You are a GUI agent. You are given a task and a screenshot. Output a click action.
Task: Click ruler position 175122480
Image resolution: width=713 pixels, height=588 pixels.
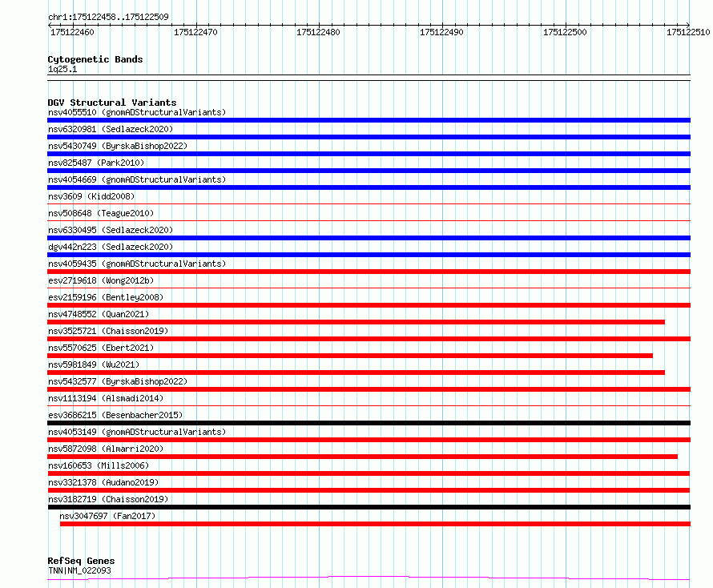pyautogui.click(x=318, y=32)
